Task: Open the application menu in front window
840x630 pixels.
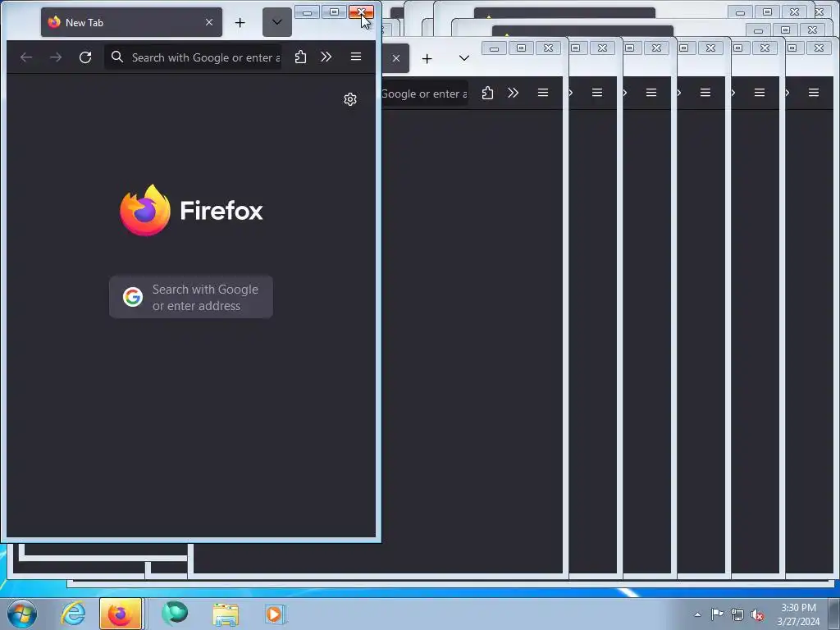Action: [x=356, y=57]
